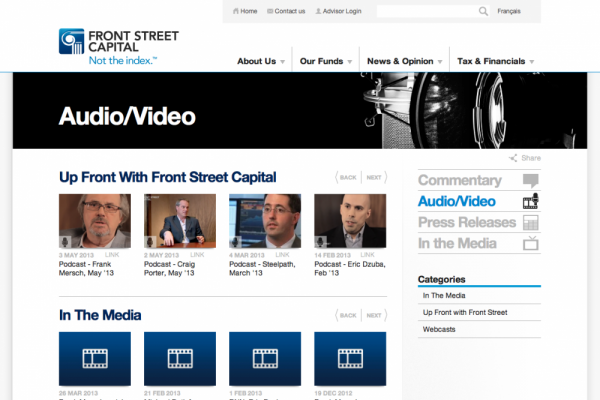Click the search input field
The image size is (600, 400).
[425, 11]
